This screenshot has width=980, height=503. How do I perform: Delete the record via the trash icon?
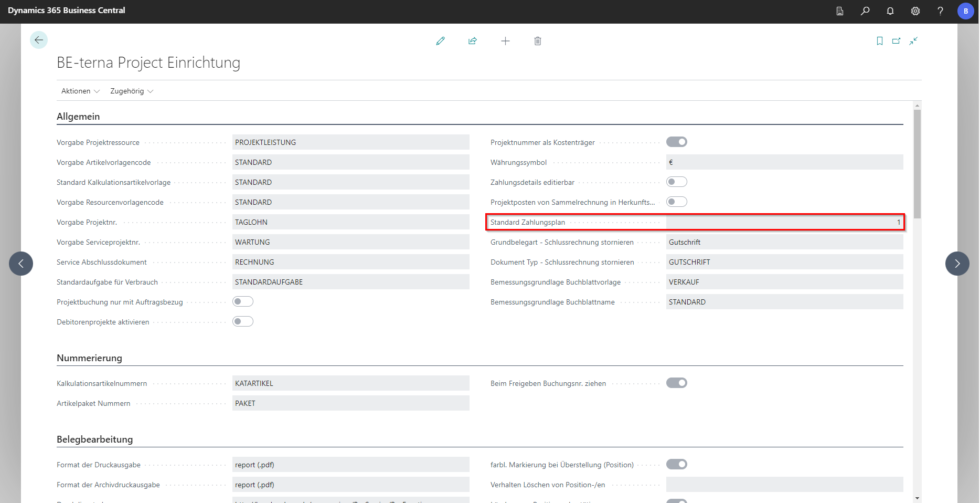[537, 40]
